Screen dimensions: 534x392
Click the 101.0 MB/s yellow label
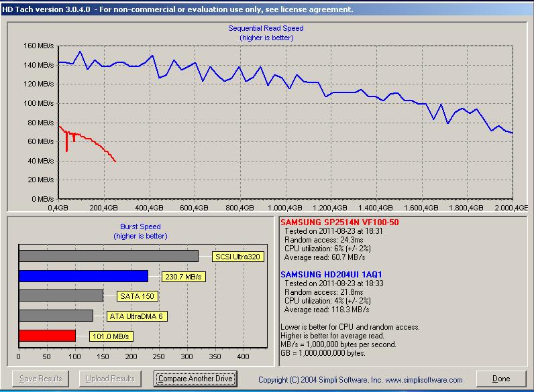pos(110,336)
